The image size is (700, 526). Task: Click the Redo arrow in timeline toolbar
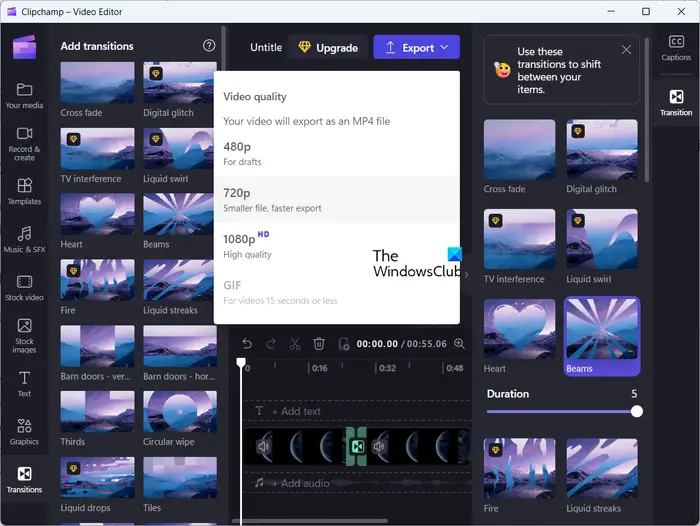[x=271, y=344]
